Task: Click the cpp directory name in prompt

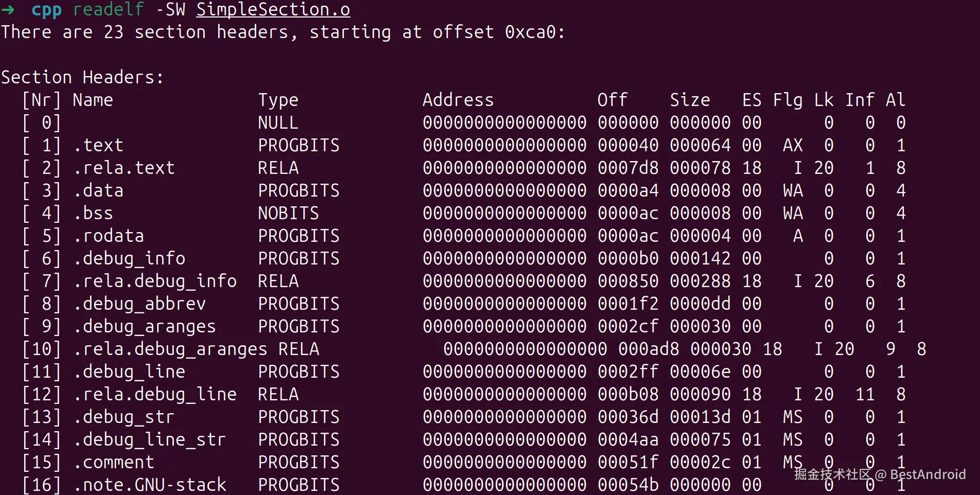Action: 46,9
